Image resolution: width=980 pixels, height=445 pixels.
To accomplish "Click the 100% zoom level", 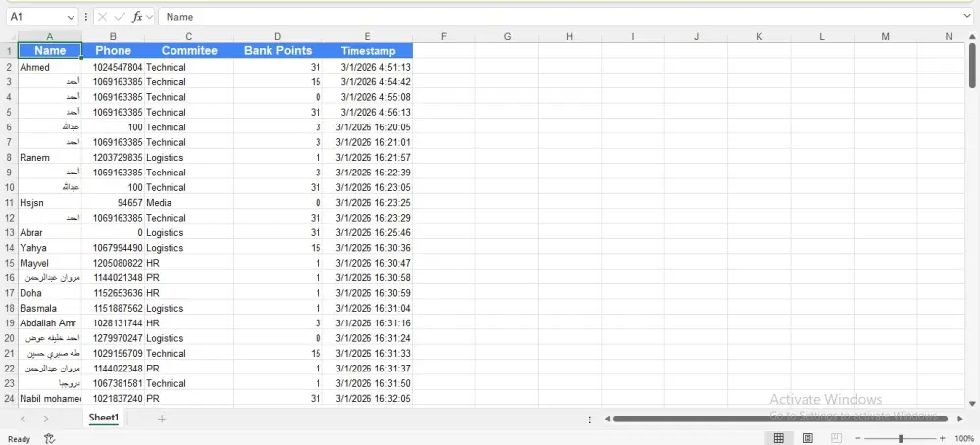I will pos(964,439).
